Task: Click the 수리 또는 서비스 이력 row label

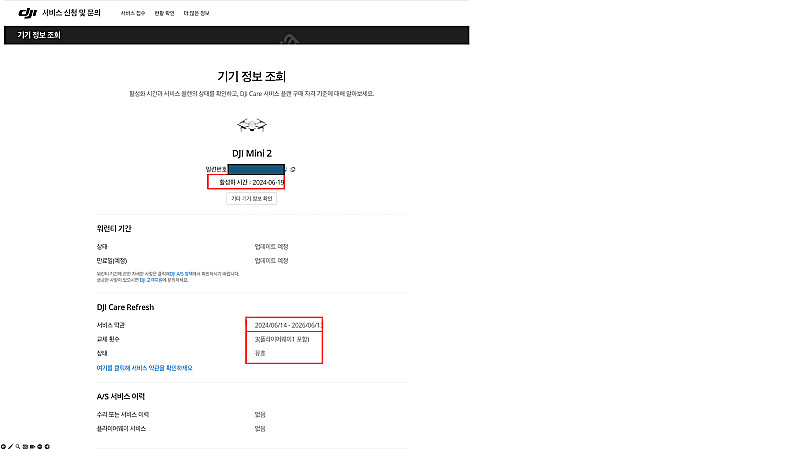Action: coord(123,415)
